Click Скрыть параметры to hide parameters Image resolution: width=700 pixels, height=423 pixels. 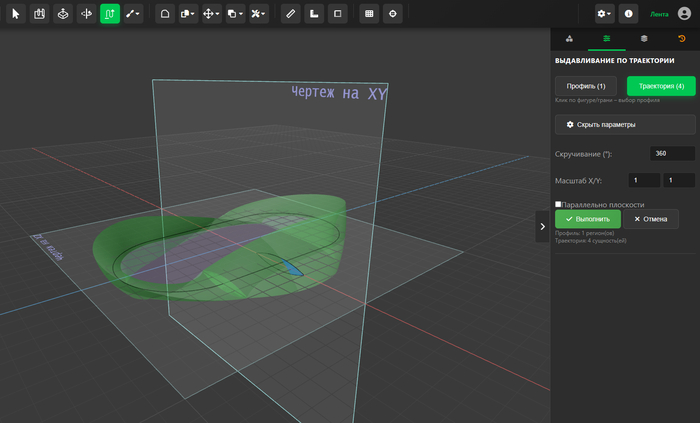tap(625, 124)
